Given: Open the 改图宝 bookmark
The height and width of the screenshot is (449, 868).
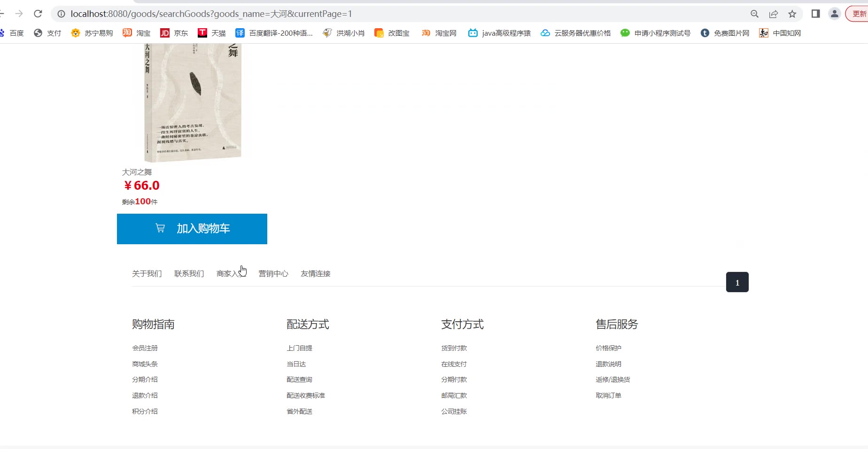Looking at the screenshot, I should (x=392, y=33).
